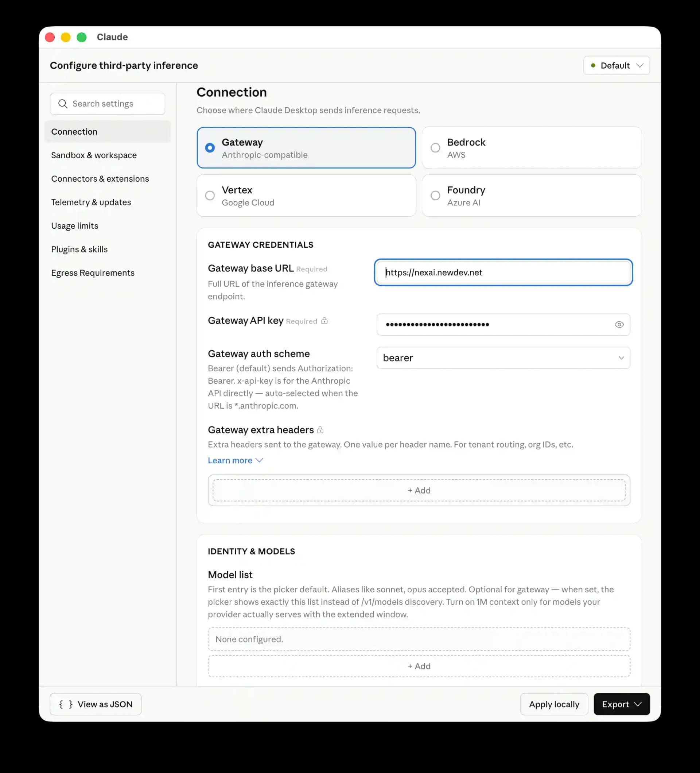Open the Connection settings section
Viewport: 700px width, 773px height.
(x=107, y=132)
